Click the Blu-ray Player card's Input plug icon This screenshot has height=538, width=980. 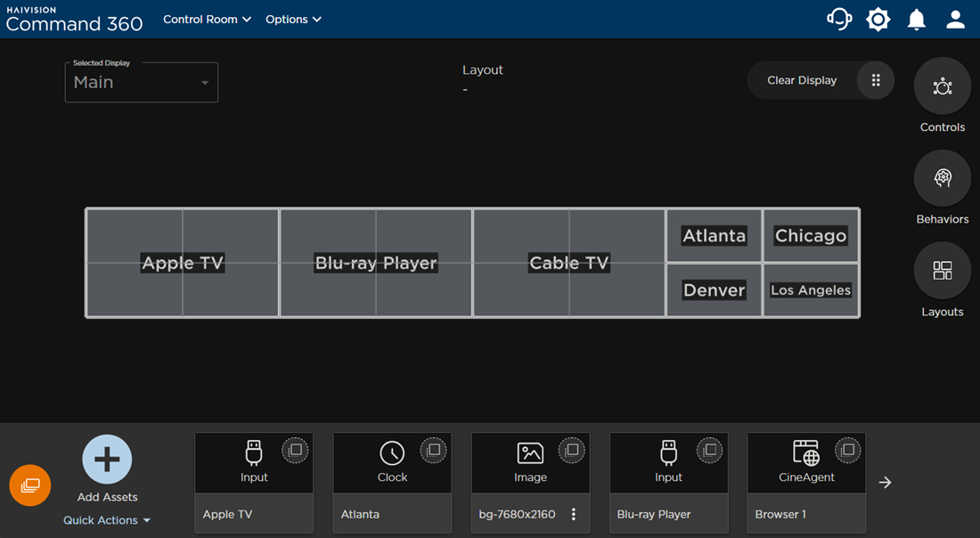(x=669, y=453)
